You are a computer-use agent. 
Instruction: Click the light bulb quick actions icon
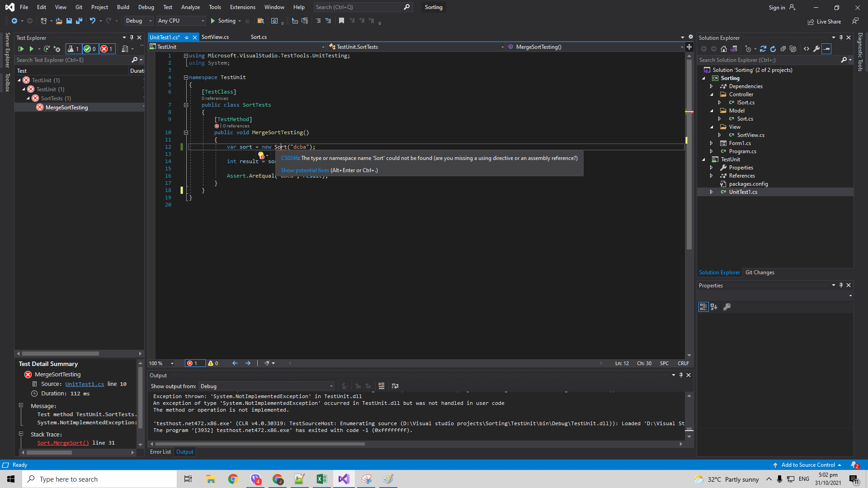261,155
